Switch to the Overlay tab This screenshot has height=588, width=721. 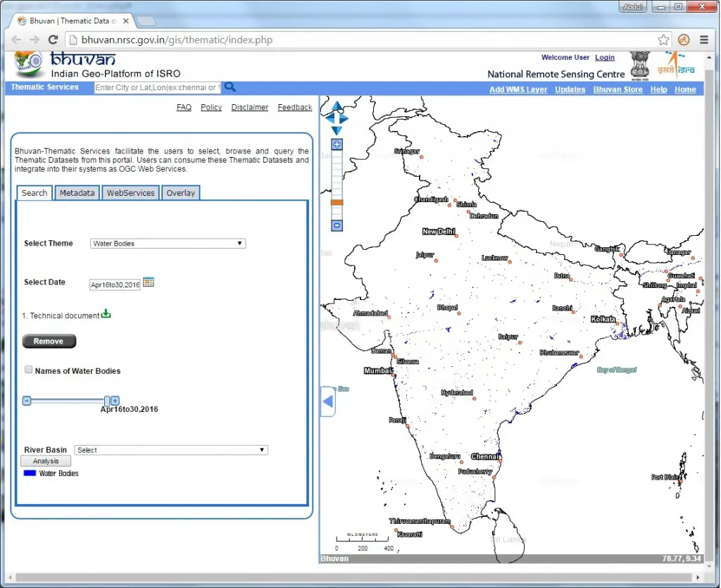(181, 193)
